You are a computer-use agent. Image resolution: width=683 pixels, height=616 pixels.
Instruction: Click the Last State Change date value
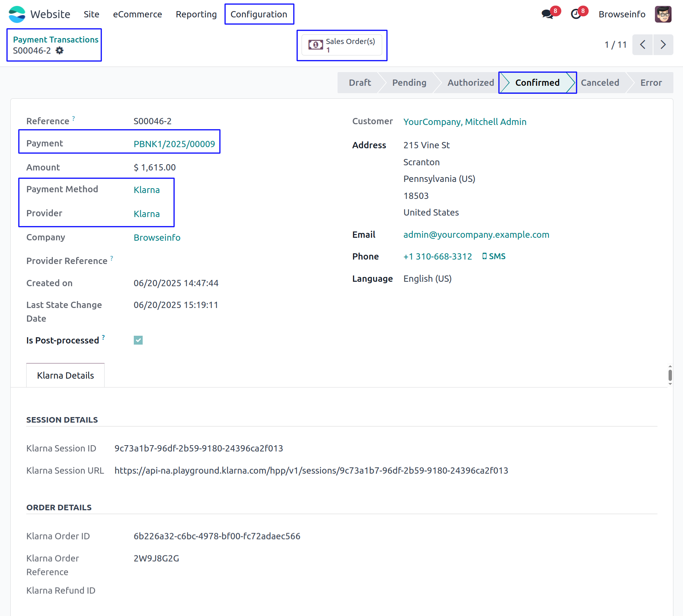[x=176, y=305]
